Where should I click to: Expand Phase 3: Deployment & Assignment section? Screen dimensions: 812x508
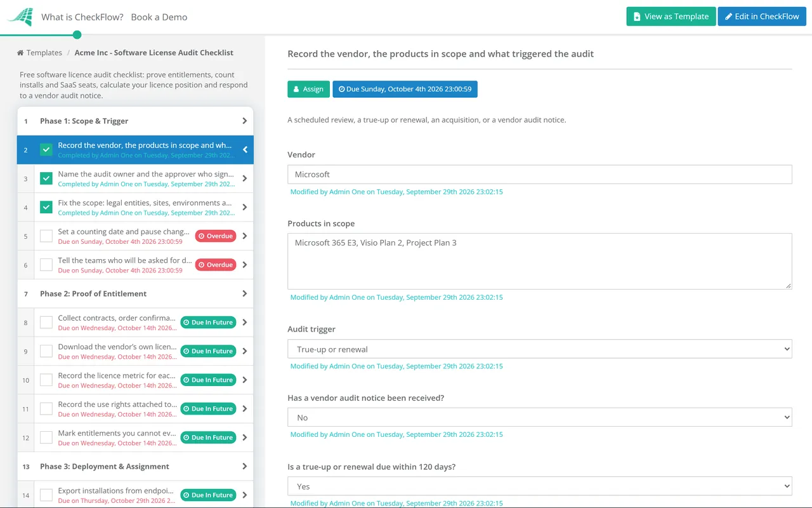click(x=135, y=467)
